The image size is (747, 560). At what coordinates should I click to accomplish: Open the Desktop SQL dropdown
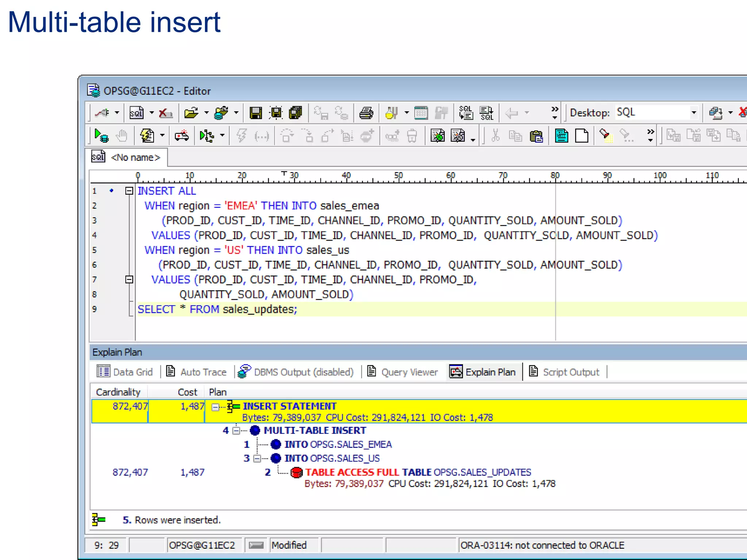[x=693, y=113]
